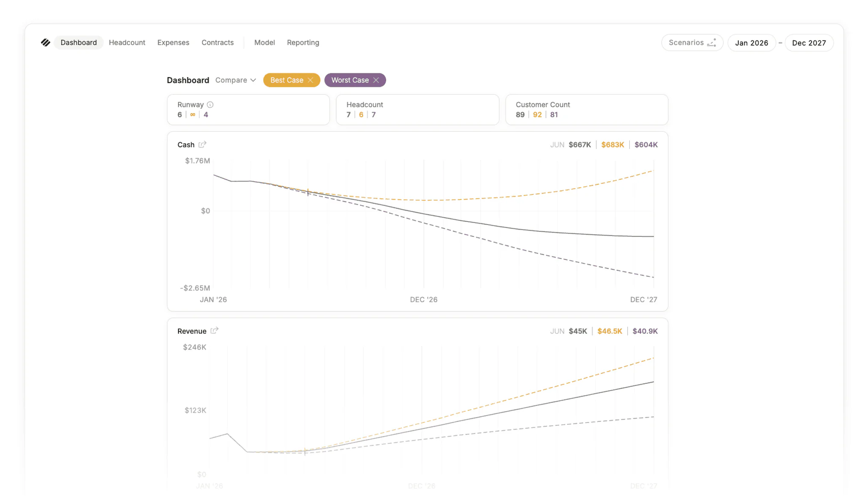Image resolution: width=868 pixels, height=502 pixels.
Task: Select the Worst Case chip label
Action: (350, 80)
